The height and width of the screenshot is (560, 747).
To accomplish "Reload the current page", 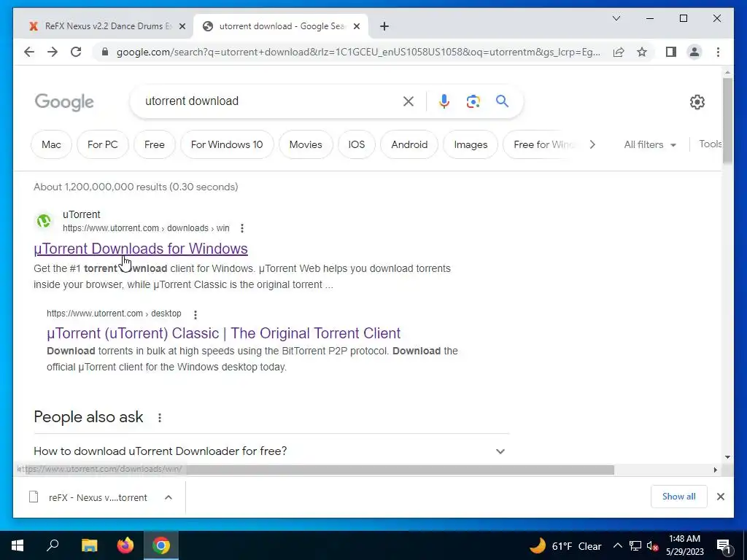I will [76, 52].
